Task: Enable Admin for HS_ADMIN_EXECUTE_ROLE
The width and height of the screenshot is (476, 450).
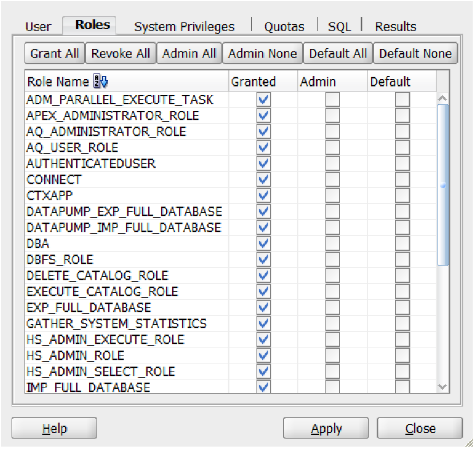Action: point(332,339)
